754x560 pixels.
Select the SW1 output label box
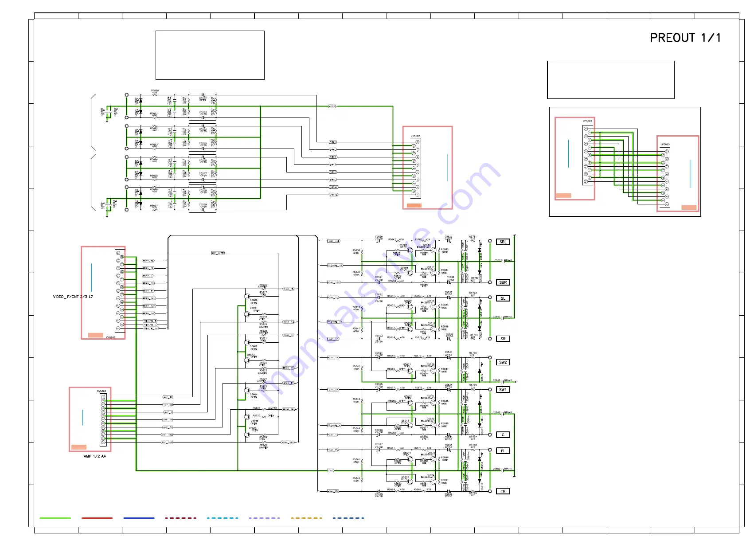(503, 390)
